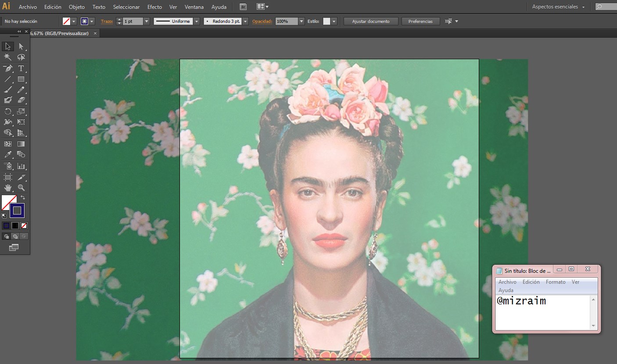Select the Scale tool
Viewport: 617px width, 364px height.
tap(21, 112)
